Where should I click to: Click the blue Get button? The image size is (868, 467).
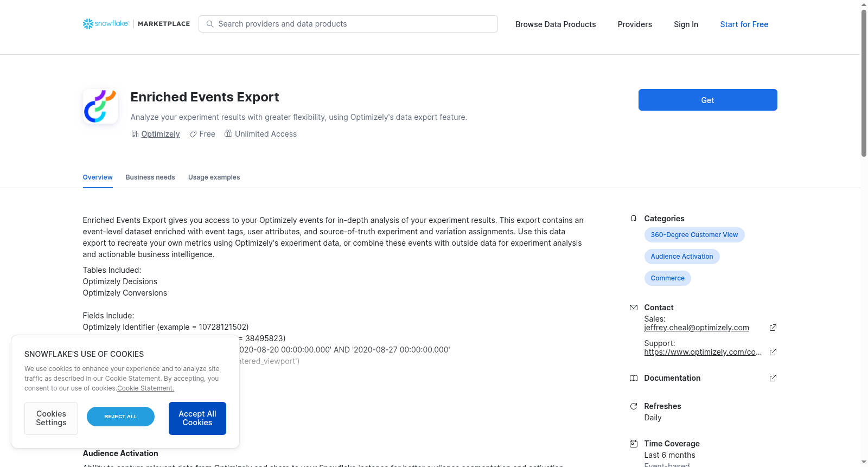707,100
